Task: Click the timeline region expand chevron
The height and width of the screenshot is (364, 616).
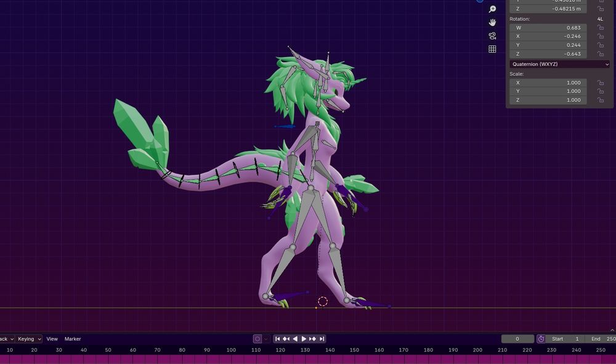Action: click(612, 330)
